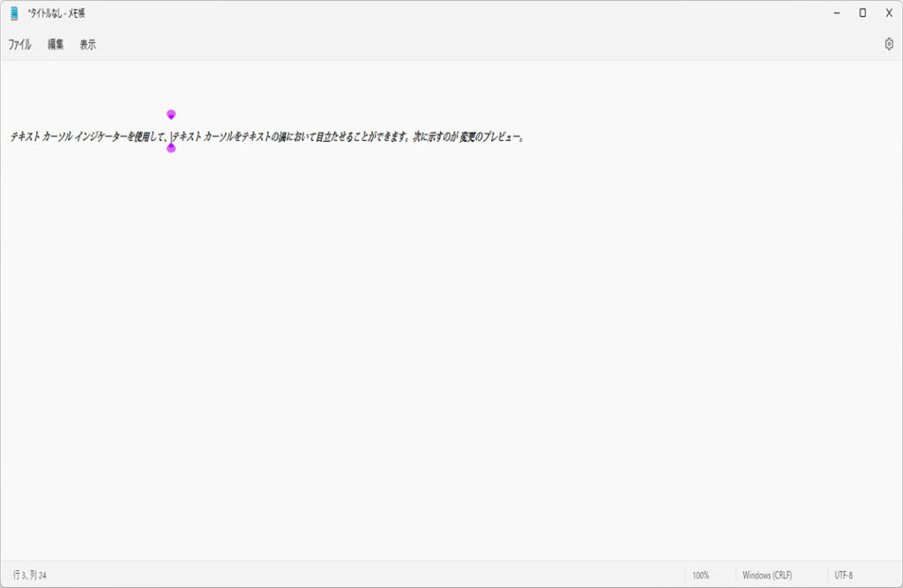The width and height of the screenshot is (903, 588).
Task: Click the upper purple text cursor indicator
Action: pos(171,115)
